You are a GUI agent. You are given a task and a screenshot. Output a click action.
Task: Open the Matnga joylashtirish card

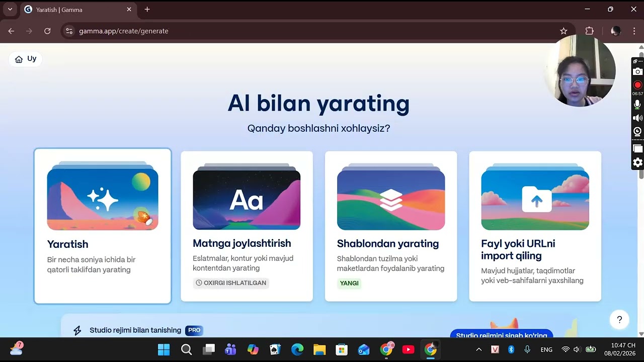tap(247, 226)
